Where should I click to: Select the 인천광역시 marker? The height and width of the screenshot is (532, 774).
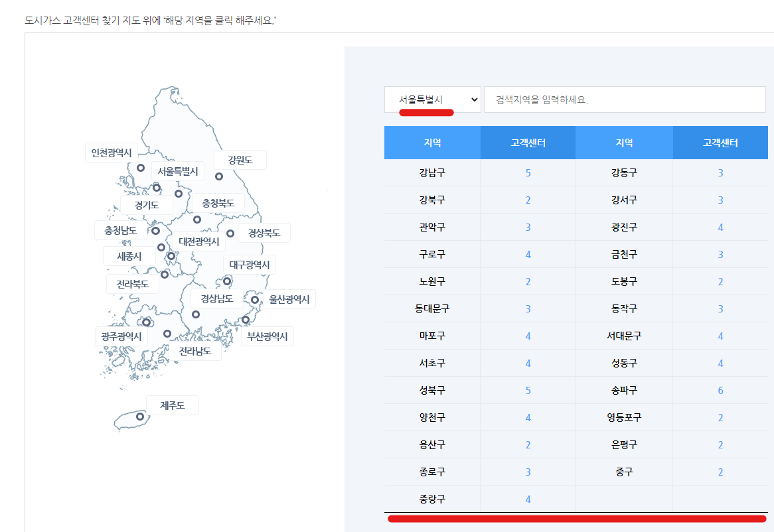click(141, 167)
